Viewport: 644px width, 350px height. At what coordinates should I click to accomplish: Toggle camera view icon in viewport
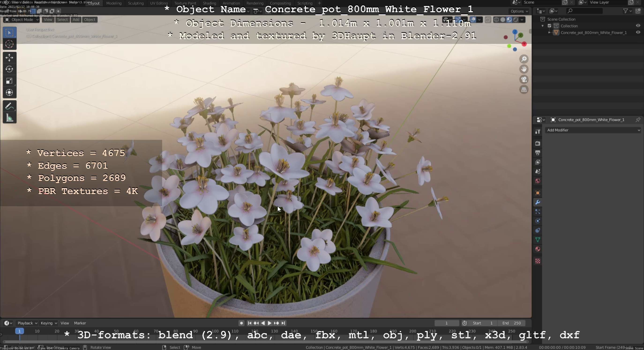tap(524, 80)
